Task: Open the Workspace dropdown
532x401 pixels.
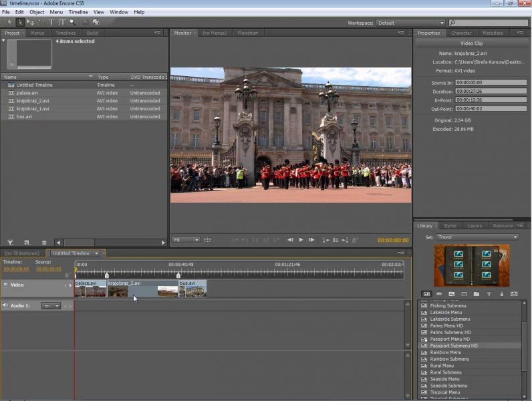Action: point(410,23)
